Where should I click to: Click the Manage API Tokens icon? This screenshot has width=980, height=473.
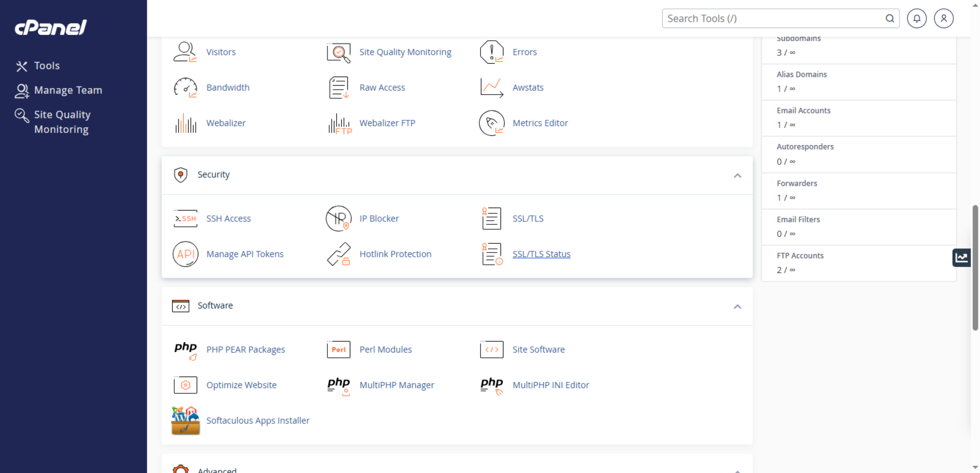(185, 254)
